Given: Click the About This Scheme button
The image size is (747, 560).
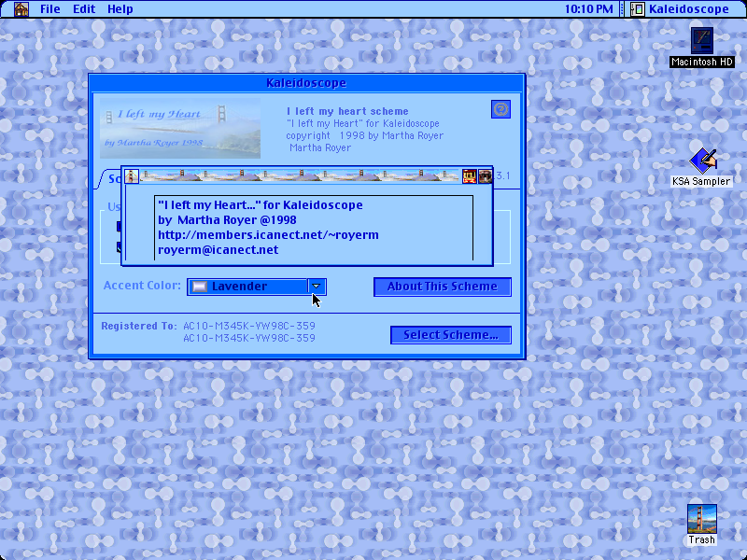Looking at the screenshot, I should click(x=443, y=287).
